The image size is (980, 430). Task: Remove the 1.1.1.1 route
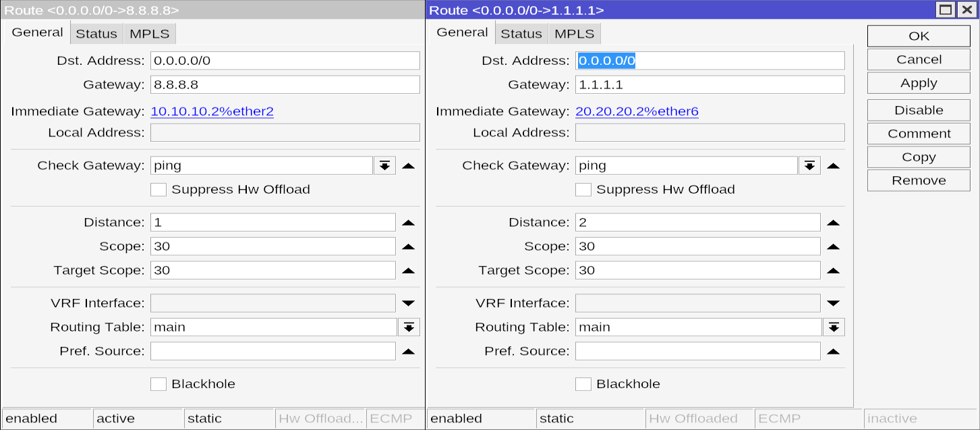point(919,180)
